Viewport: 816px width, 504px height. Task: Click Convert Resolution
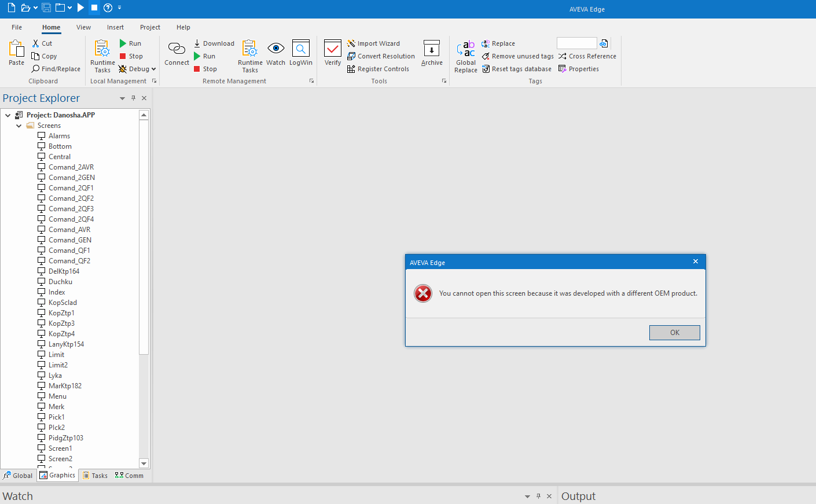(381, 56)
